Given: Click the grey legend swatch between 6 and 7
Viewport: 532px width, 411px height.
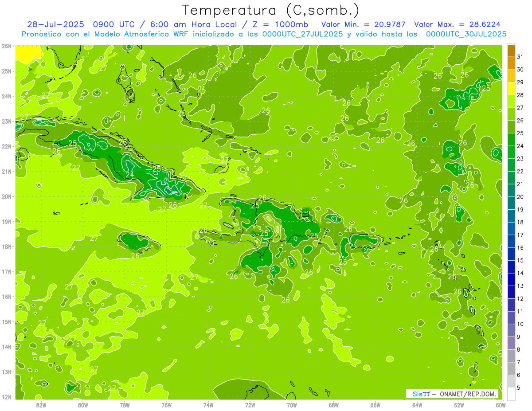Looking at the screenshot, I should click(x=511, y=368).
